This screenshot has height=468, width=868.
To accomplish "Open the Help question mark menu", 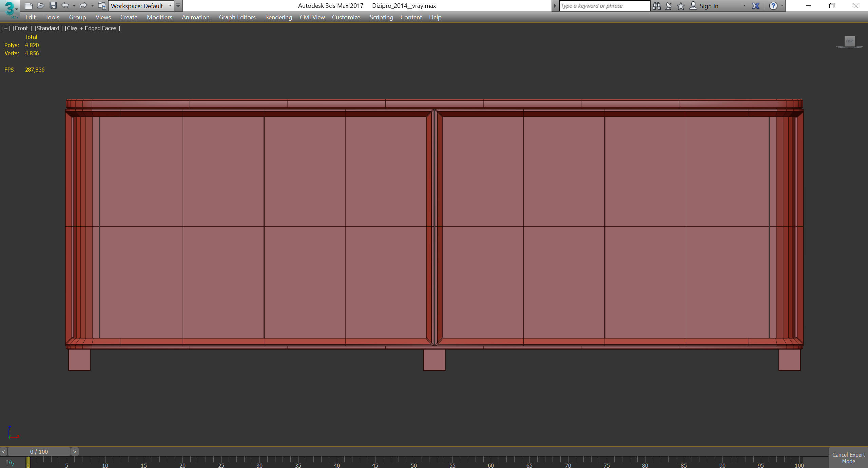I will pos(773,6).
